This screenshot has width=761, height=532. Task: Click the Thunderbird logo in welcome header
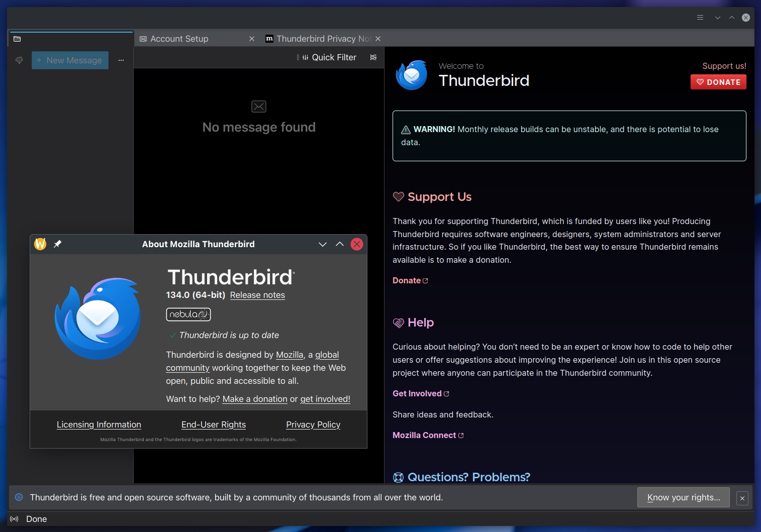coord(412,75)
